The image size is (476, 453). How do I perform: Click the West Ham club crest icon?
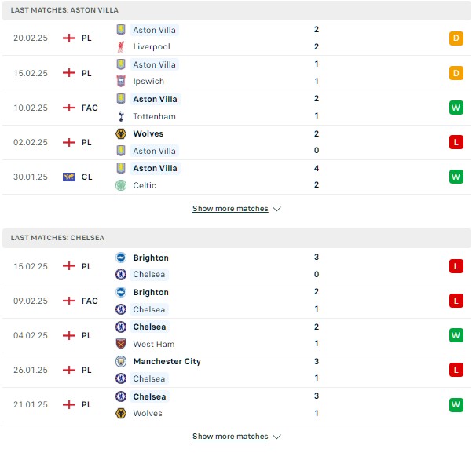click(121, 344)
